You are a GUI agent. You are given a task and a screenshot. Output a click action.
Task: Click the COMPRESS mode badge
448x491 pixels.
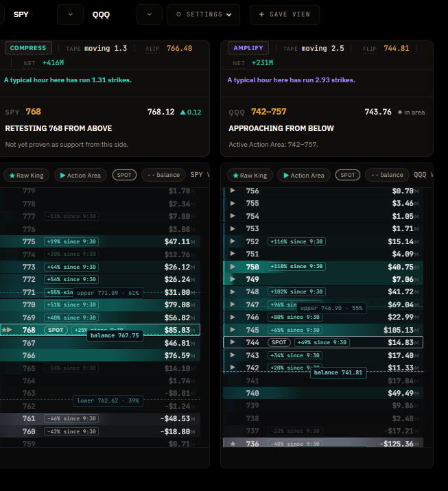(x=28, y=48)
